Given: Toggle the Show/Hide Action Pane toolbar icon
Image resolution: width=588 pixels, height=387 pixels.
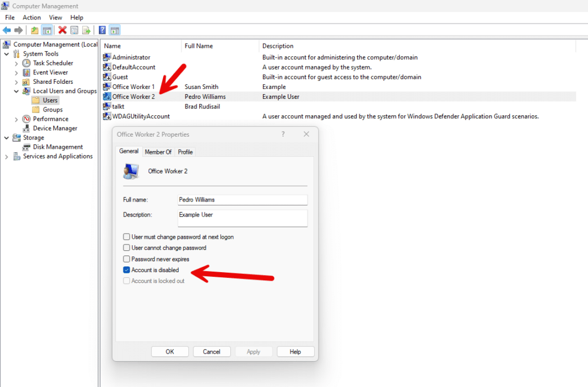Looking at the screenshot, I should pos(115,30).
